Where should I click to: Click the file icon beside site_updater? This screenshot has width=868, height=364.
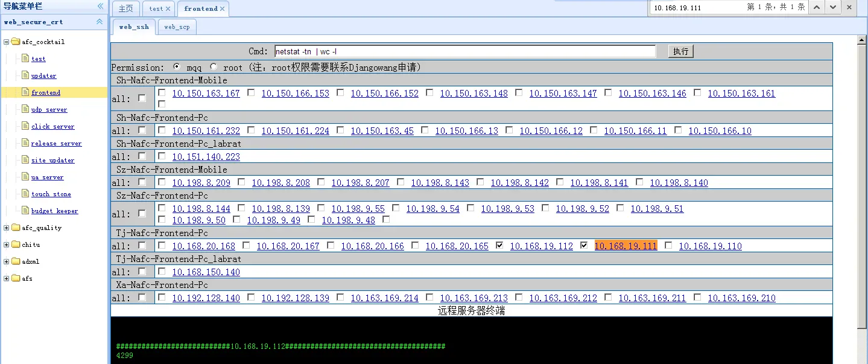tap(25, 159)
